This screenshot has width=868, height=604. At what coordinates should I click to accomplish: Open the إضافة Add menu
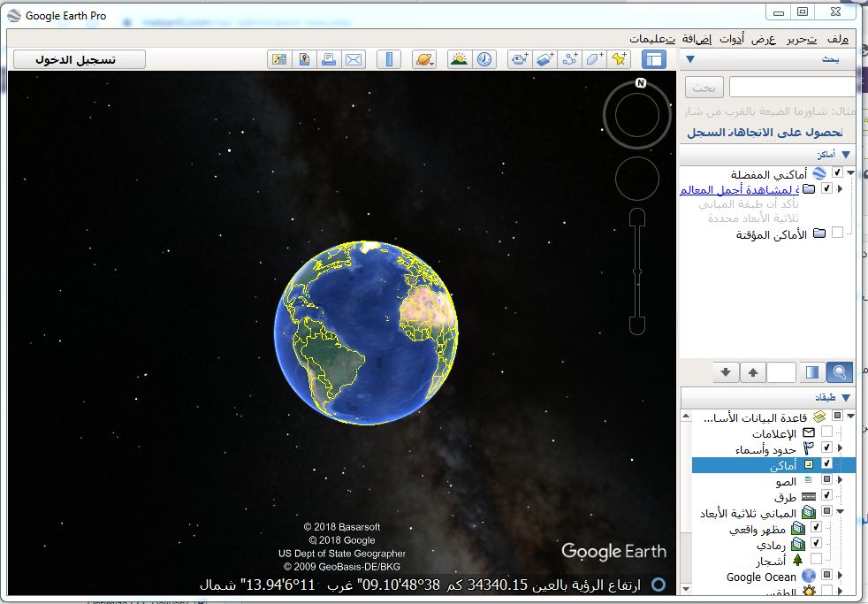(697, 39)
